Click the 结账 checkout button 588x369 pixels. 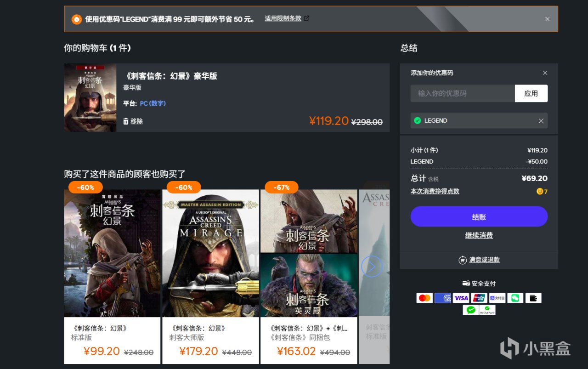coord(479,216)
